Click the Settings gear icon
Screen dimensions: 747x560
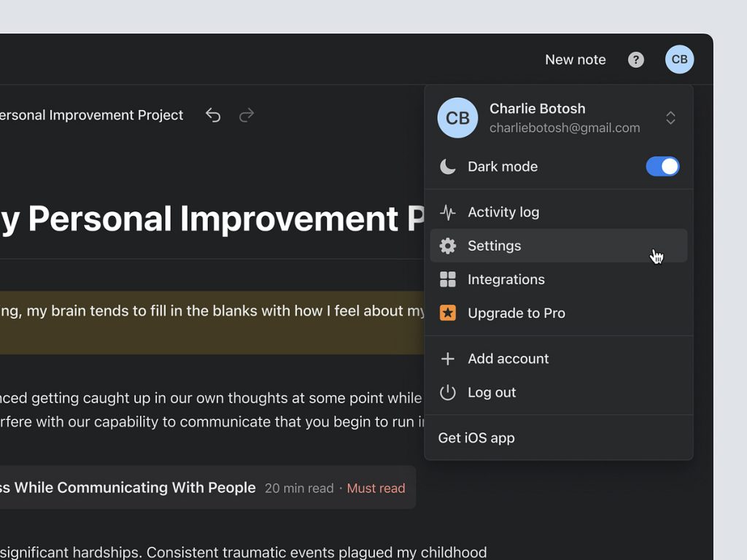click(448, 246)
